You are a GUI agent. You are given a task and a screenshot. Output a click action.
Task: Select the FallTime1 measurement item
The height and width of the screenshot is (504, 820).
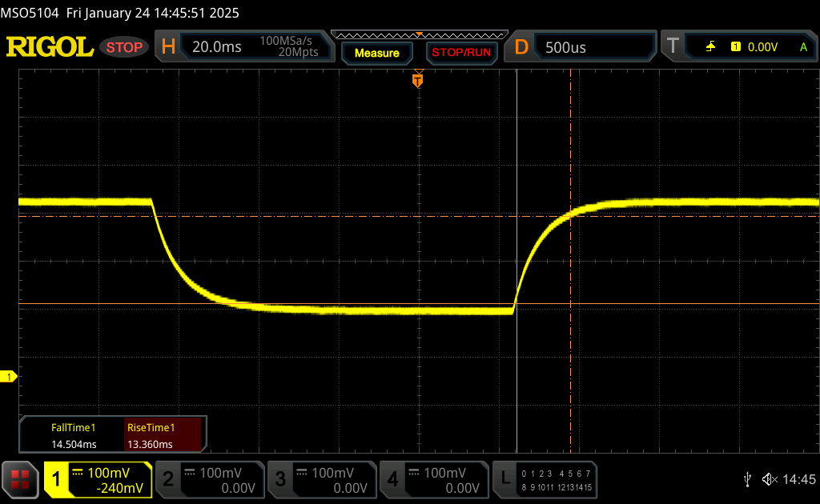[74, 436]
